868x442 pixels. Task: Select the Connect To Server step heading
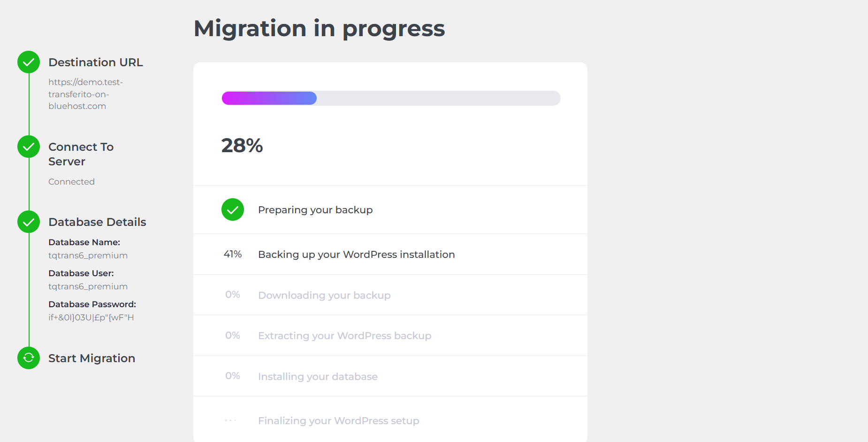pos(81,154)
